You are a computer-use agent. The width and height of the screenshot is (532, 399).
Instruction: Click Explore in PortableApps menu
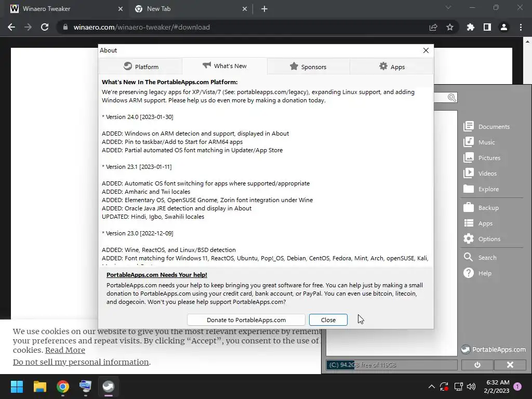tap(481, 189)
